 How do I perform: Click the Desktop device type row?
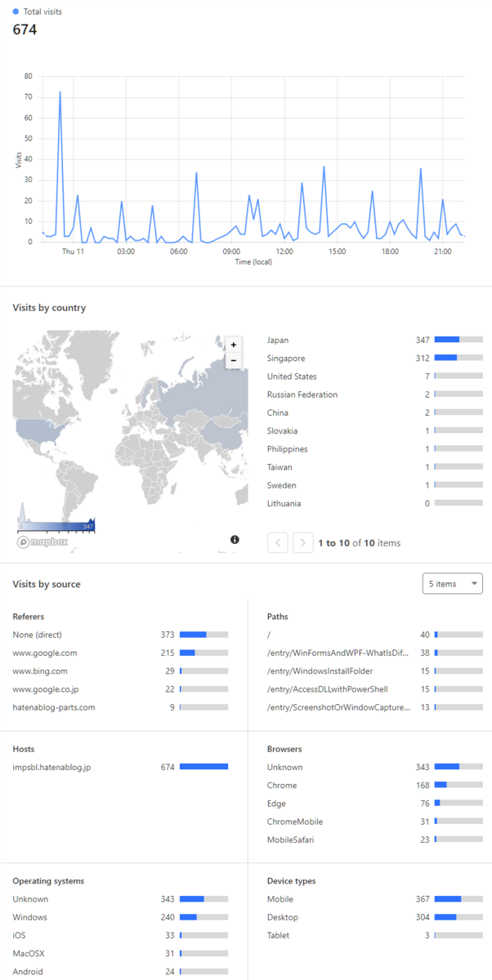375,917
